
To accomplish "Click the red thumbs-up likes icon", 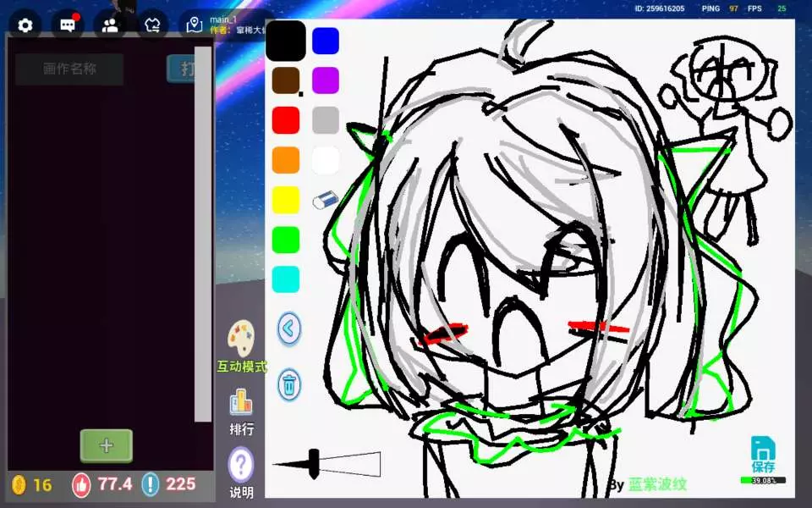I will coord(81,484).
